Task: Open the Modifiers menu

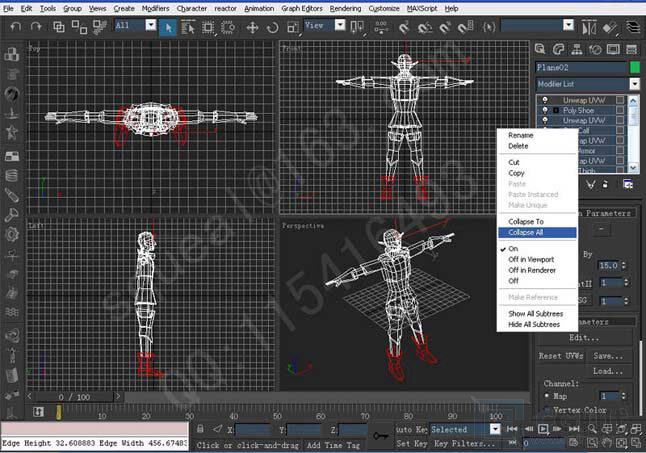Action: coord(155,8)
